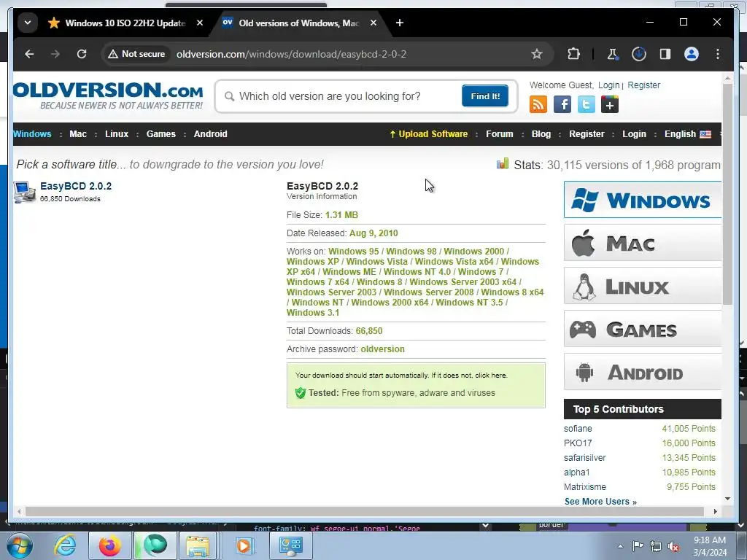
Task: Toggle the browser side panel icon
Action: tap(665, 54)
